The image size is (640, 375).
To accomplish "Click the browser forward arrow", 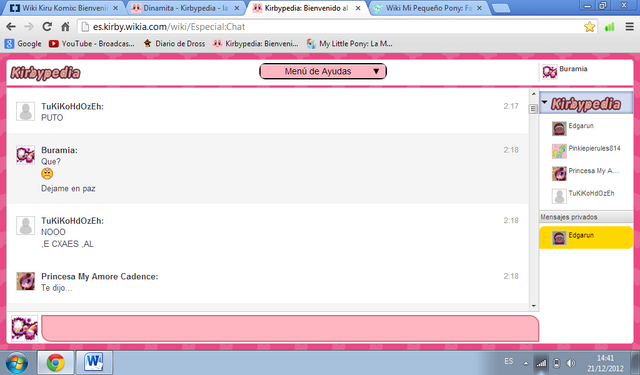I will (29, 27).
